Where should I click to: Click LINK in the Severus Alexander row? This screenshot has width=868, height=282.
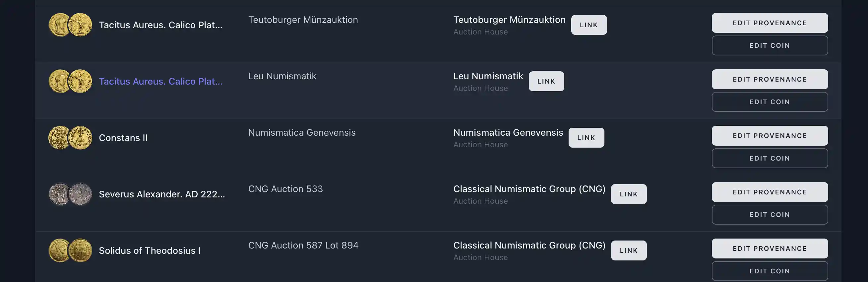coord(629,194)
